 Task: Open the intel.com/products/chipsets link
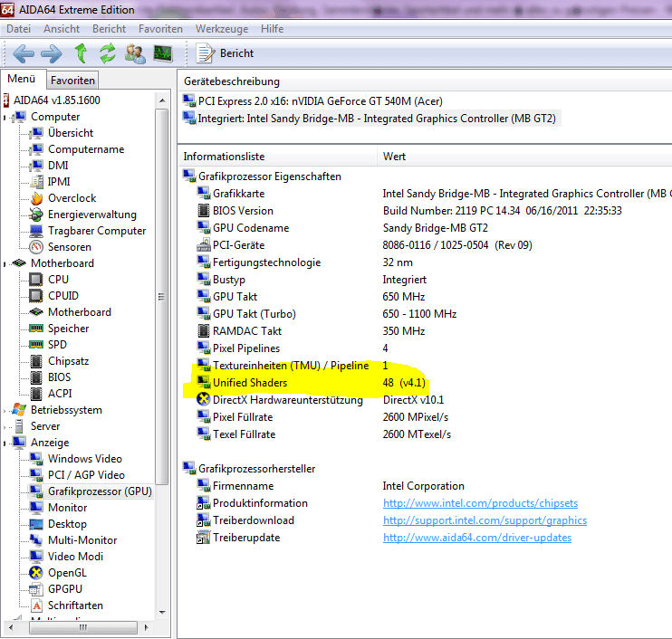pos(480,503)
